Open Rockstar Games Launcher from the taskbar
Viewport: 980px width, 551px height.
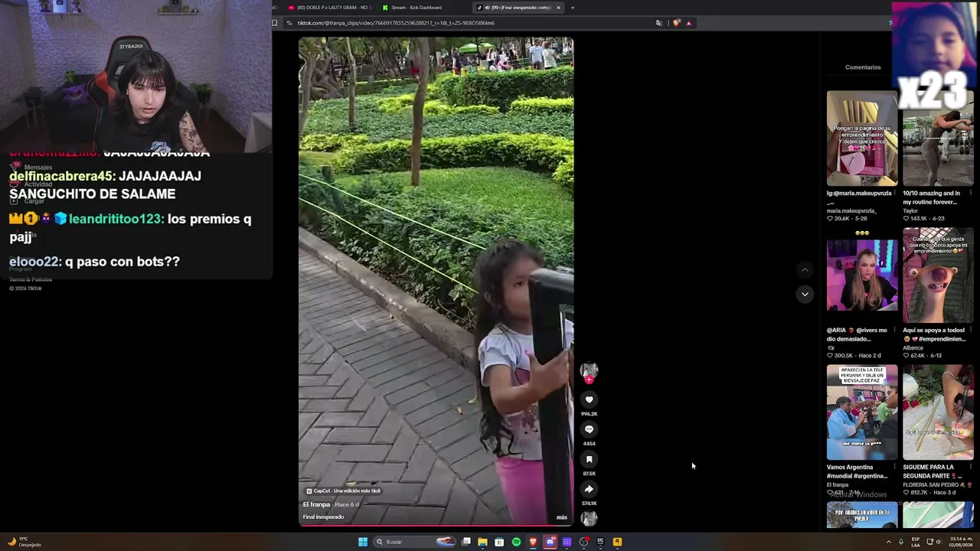coord(617,542)
